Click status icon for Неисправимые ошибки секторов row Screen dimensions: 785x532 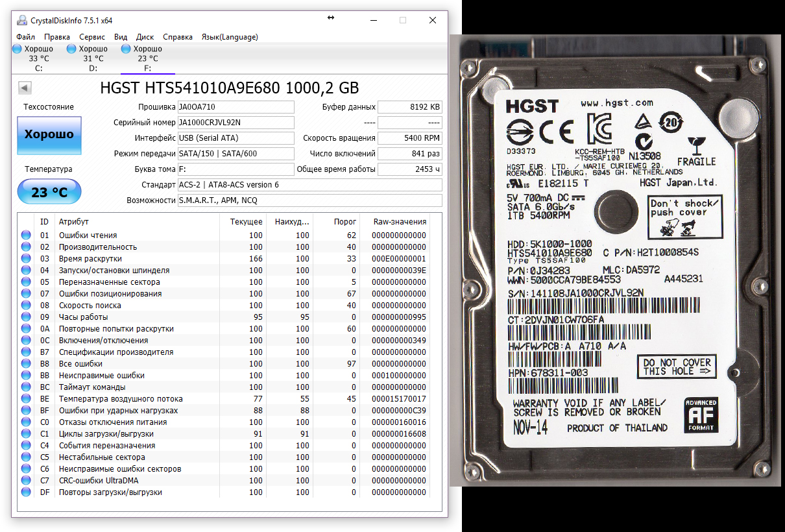[26, 469]
